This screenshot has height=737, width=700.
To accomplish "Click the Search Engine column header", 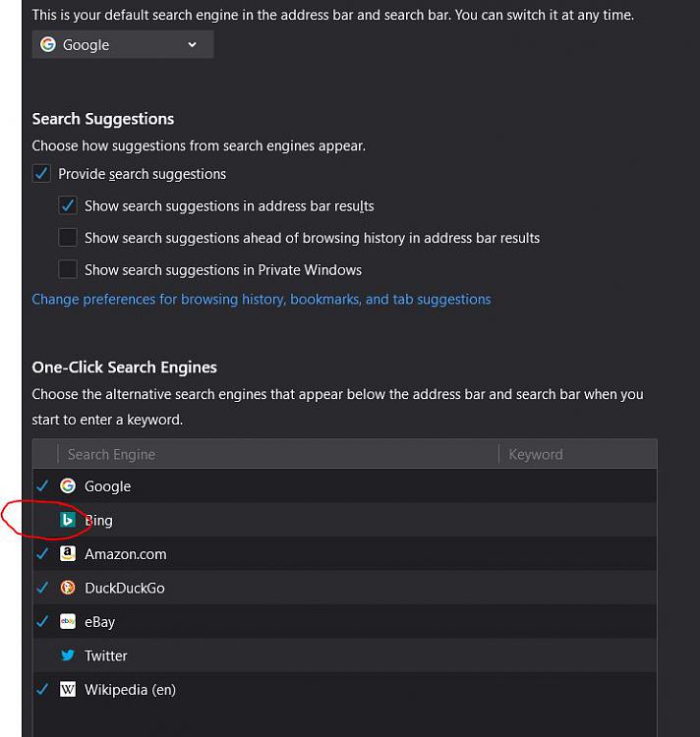I will point(277,454).
